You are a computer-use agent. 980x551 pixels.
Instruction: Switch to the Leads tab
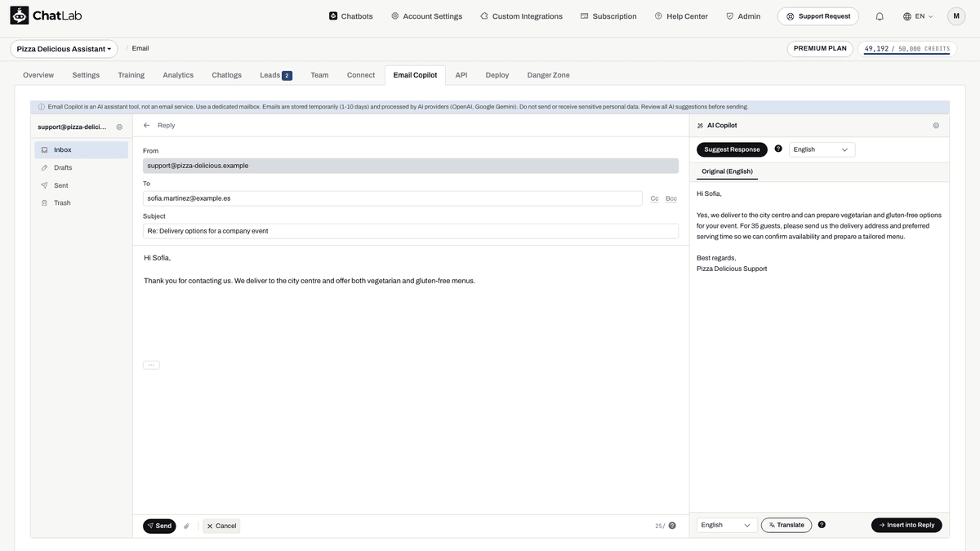pyautogui.click(x=276, y=75)
